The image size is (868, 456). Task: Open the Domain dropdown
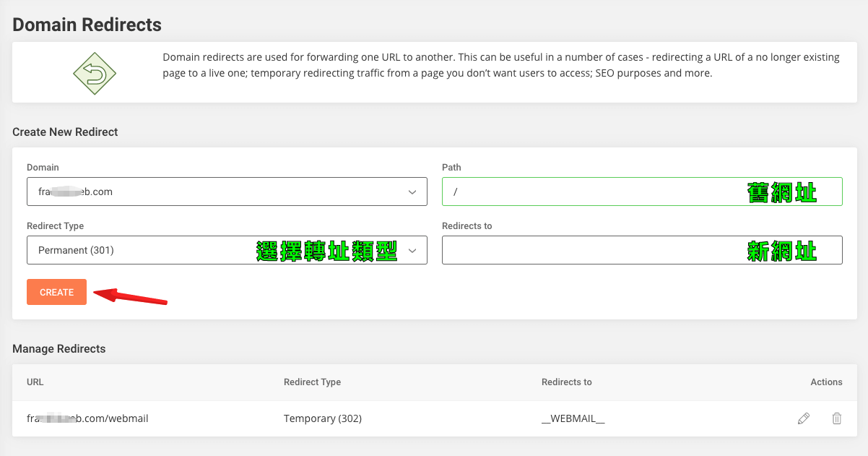click(x=227, y=192)
